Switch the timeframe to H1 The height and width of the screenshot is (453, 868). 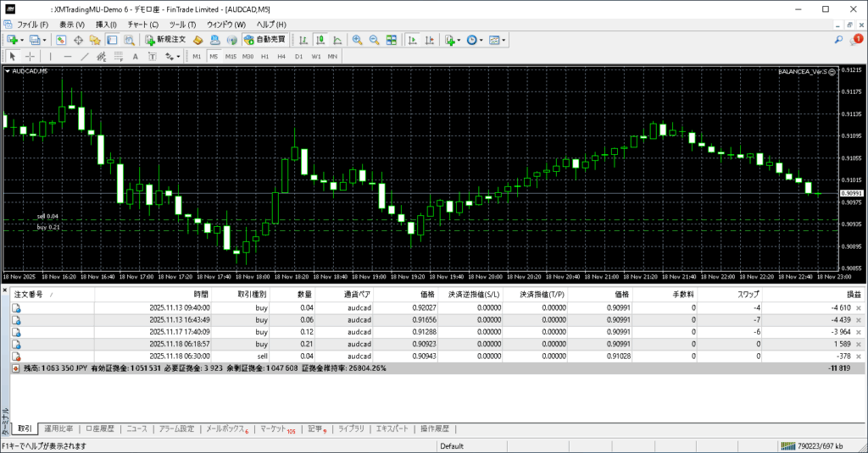click(x=264, y=57)
